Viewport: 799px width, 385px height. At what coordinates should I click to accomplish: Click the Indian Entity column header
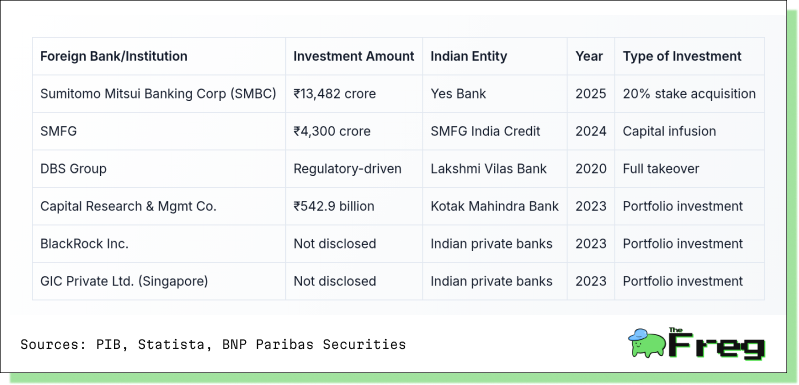pyautogui.click(x=469, y=56)
